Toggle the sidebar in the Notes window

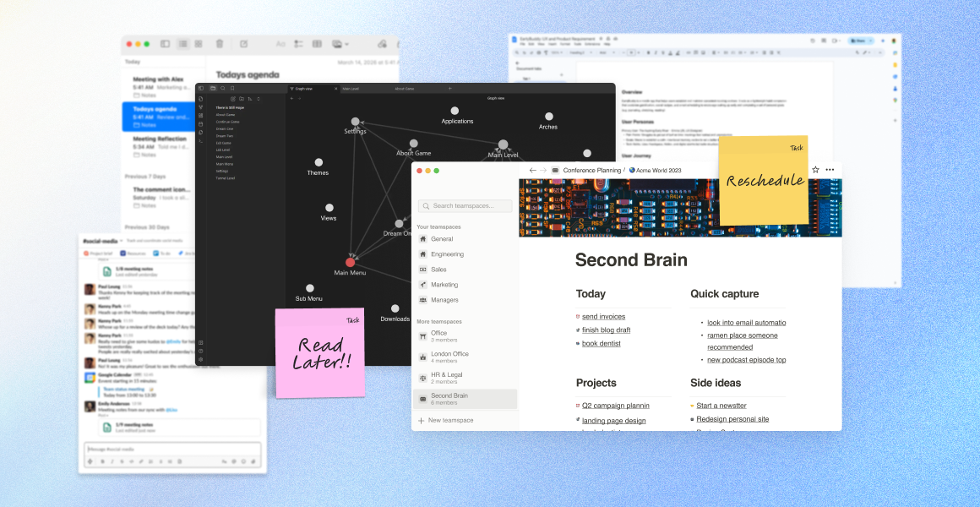point(165,44)
